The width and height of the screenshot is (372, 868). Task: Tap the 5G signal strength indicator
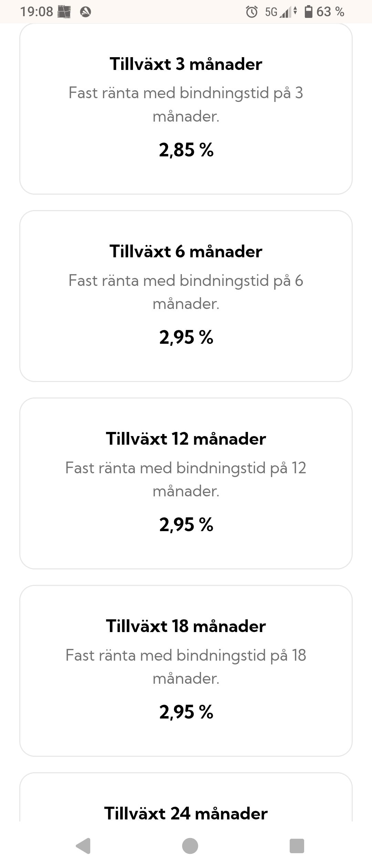pos(281,12)
